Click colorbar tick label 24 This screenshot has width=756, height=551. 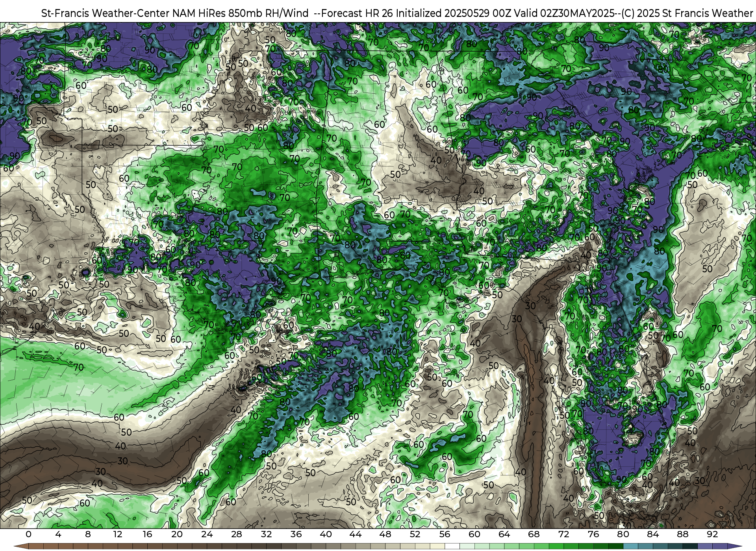click(x=207, y=534)
